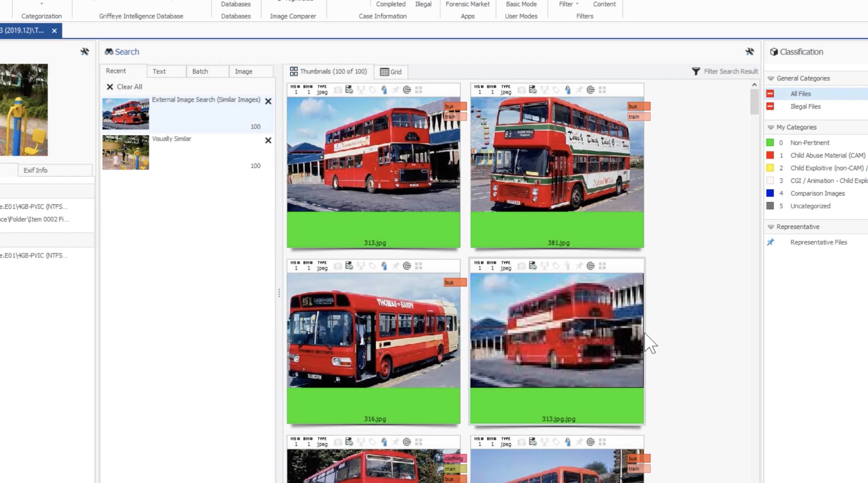Image resolution: width=868 pixels, height=483 pixels.
Task: Click the External Image Search bus preview thumbnail
Action: coord(126,114)
